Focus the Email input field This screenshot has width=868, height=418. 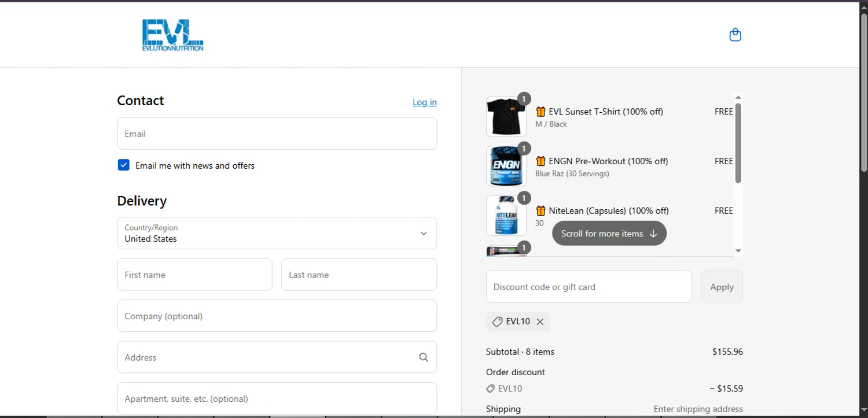point(277,134)
